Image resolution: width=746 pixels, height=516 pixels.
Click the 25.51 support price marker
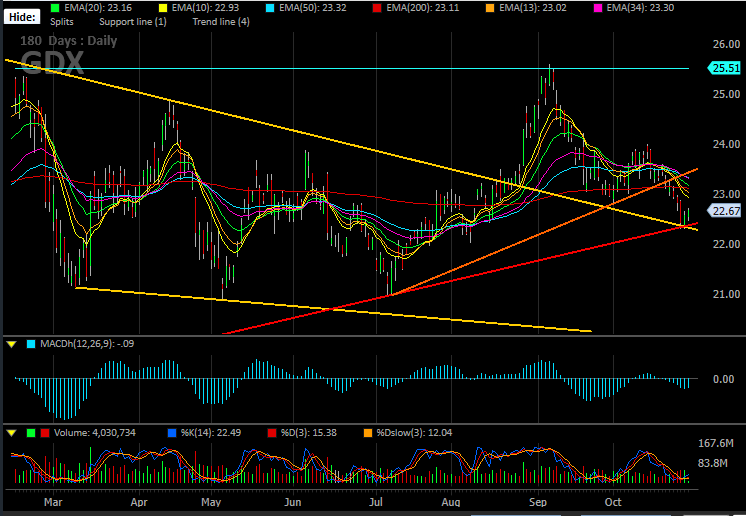pyautogui.click(x=725, y=68)
